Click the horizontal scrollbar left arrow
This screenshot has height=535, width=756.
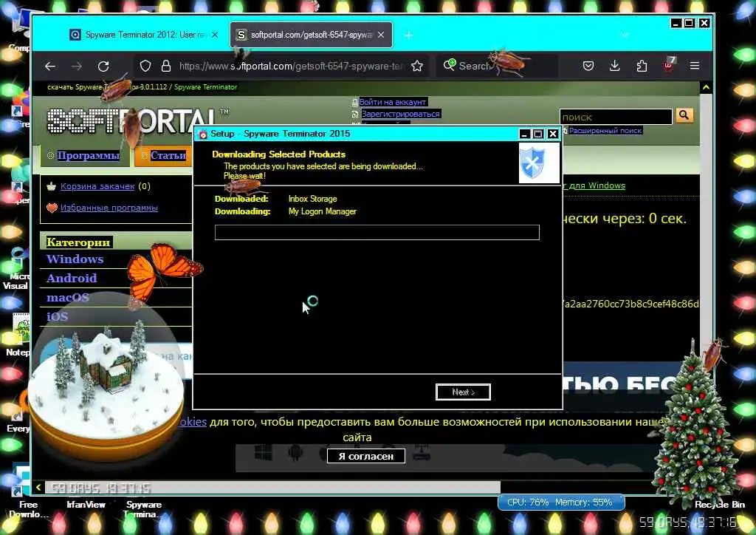[38, 487]
